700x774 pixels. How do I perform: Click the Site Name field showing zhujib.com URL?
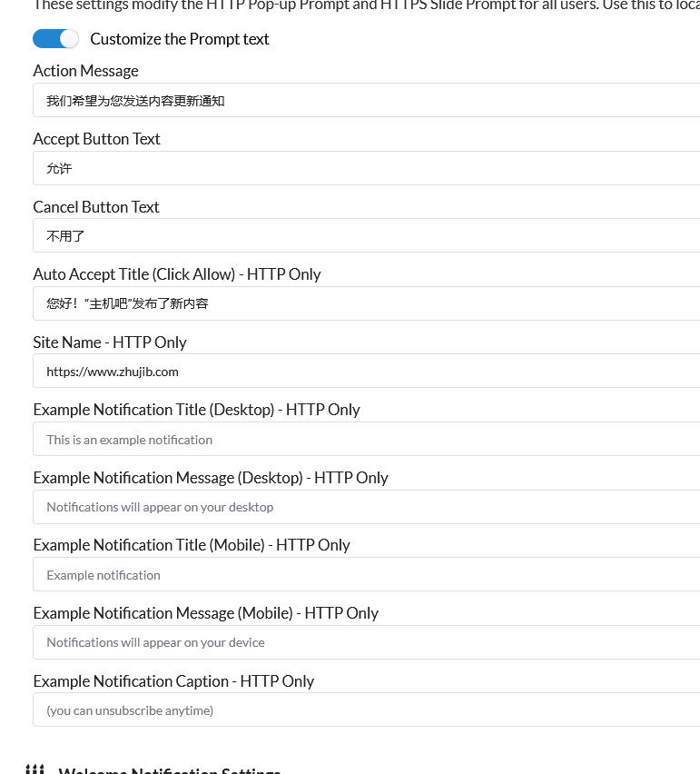[367, 372]
